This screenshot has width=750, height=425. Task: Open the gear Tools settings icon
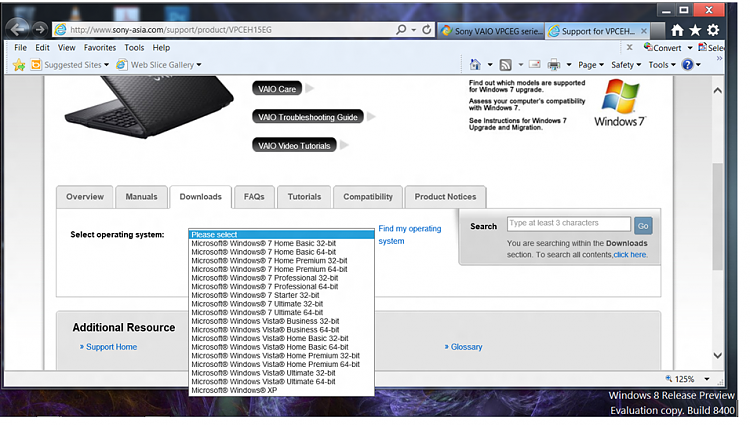coord(713,30)
